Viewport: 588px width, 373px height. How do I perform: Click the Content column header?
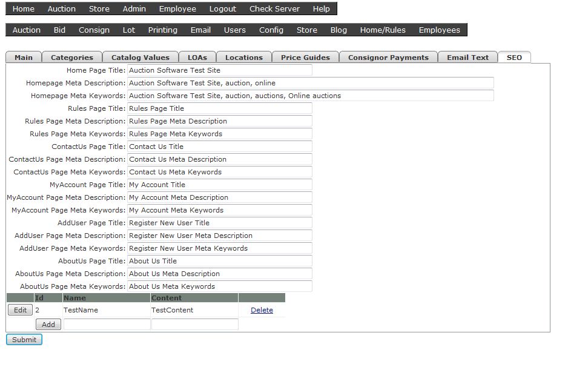tap(194, 298)
